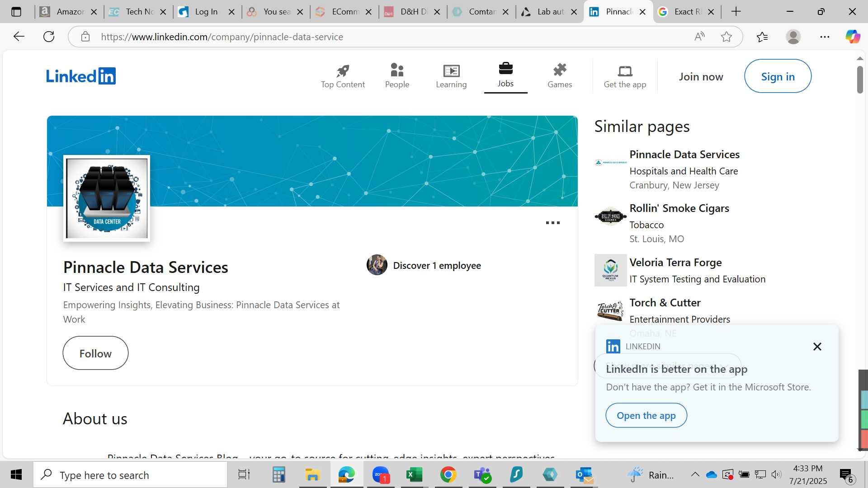Image resolution: width=868 pixels, height=488 pixels.
Task: Open the browser profile icon
Action: [793, 37]
